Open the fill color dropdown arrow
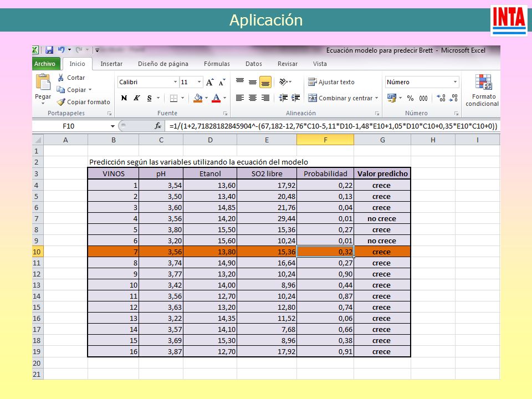The width and height of the screenshot is (532, 399). pyautogui.click(x=206, y=98)
